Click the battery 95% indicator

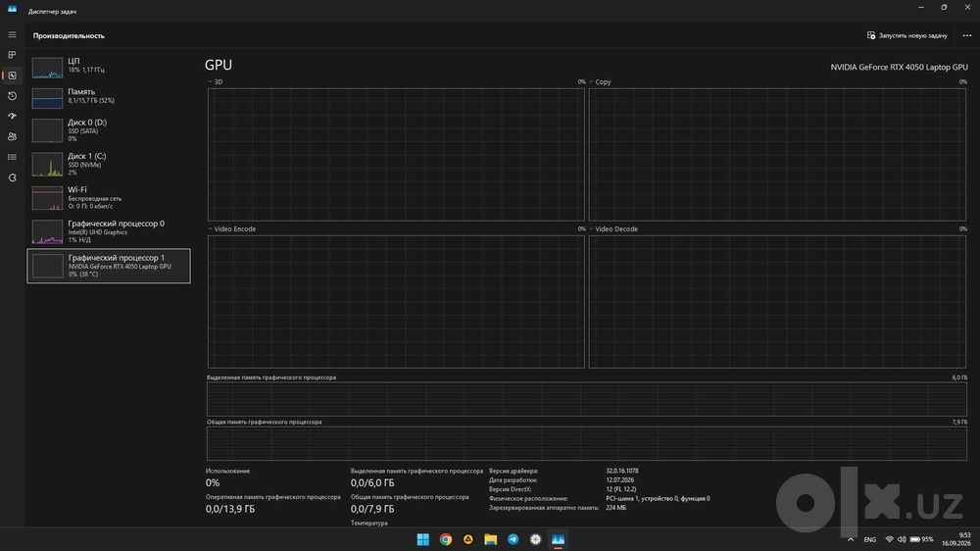pos(921,539)
